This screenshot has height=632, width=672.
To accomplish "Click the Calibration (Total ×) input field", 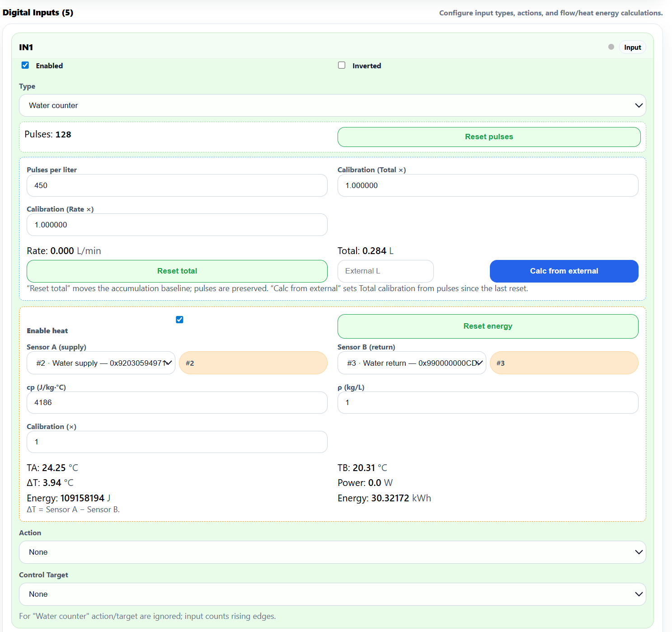I will coord(488,185).
